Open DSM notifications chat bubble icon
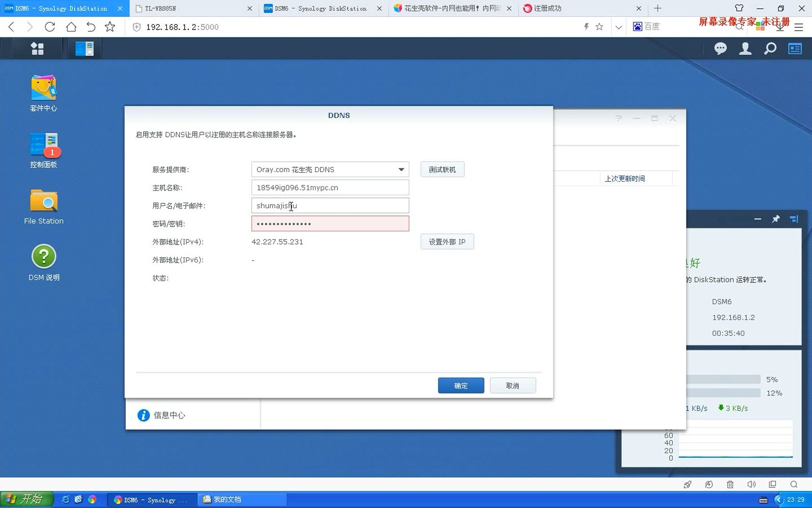This screenshot has width=812, height=508. coord(720,48)
